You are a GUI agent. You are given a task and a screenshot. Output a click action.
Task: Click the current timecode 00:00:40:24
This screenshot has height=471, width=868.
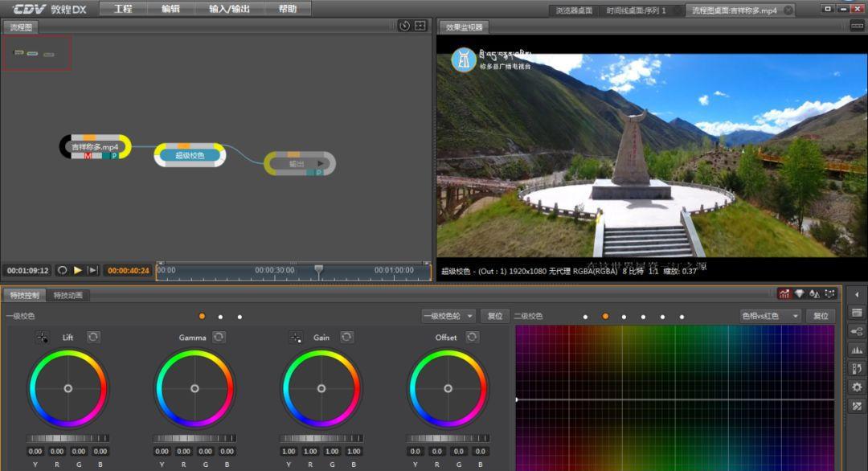pyautogui.click(x=129, y=271)
